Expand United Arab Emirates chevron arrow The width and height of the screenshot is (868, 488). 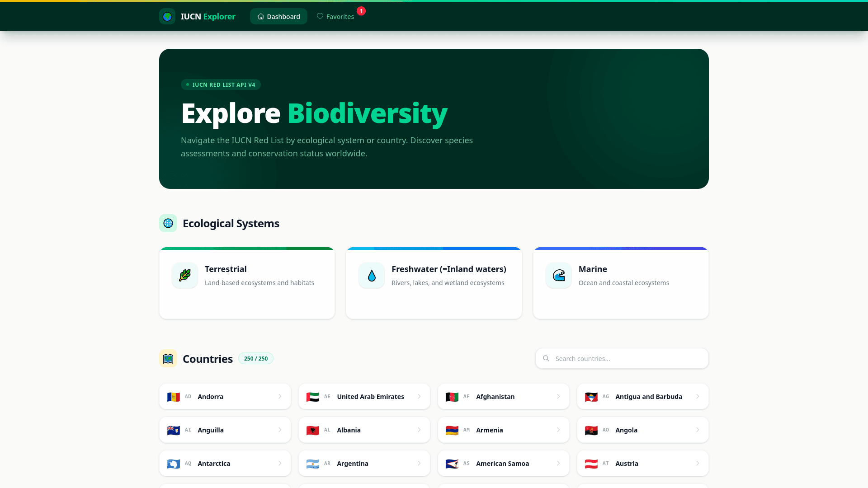click(x=419, y=397)
